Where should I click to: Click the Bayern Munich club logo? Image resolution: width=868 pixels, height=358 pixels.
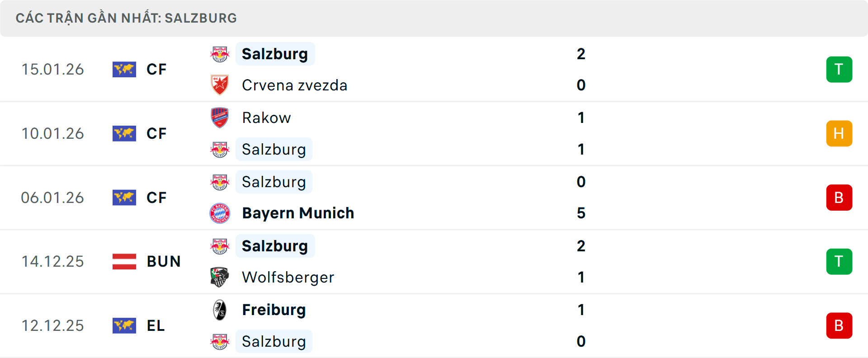(220, 213)
